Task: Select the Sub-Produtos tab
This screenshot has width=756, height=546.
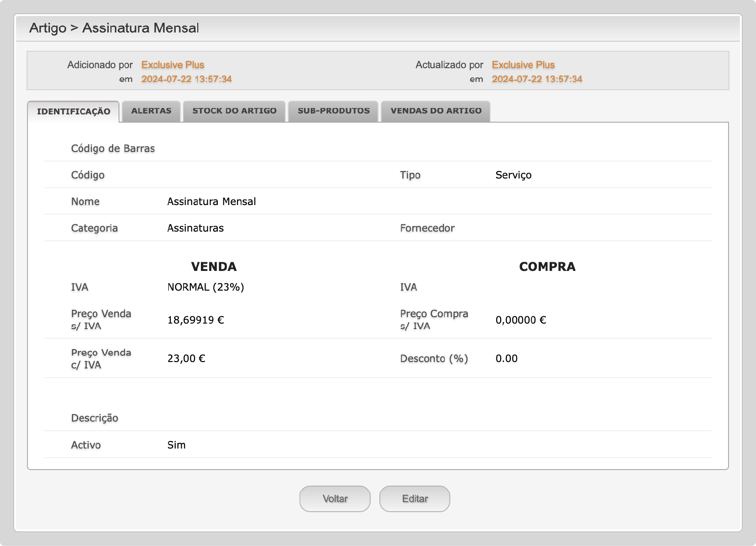Action: [x=333, y=111]
